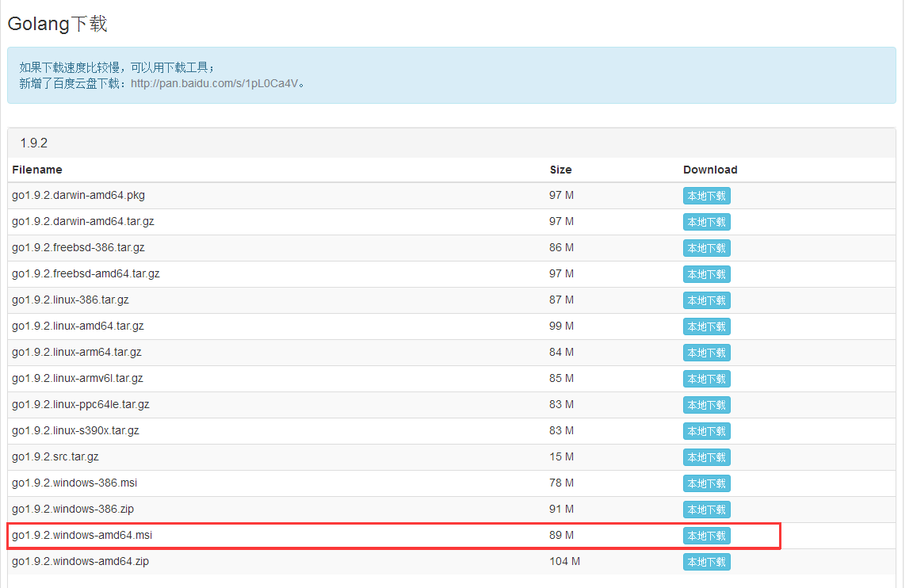The image size is (913, 588).
Task: Select filename go1.9.2.linux-amd64.tar.gz
Action: [x=78, y=326]
